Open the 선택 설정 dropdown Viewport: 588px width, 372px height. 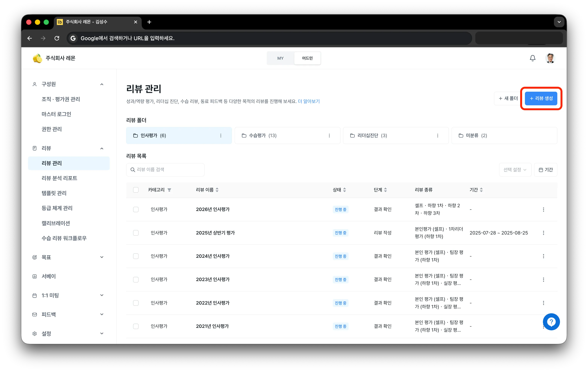515,170
